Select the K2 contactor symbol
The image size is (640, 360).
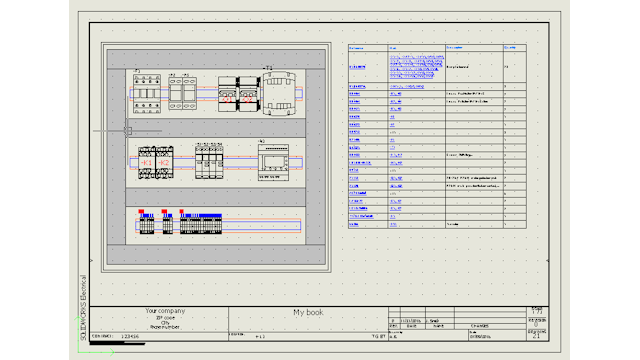pyautogui.click(x=164, y=162)
